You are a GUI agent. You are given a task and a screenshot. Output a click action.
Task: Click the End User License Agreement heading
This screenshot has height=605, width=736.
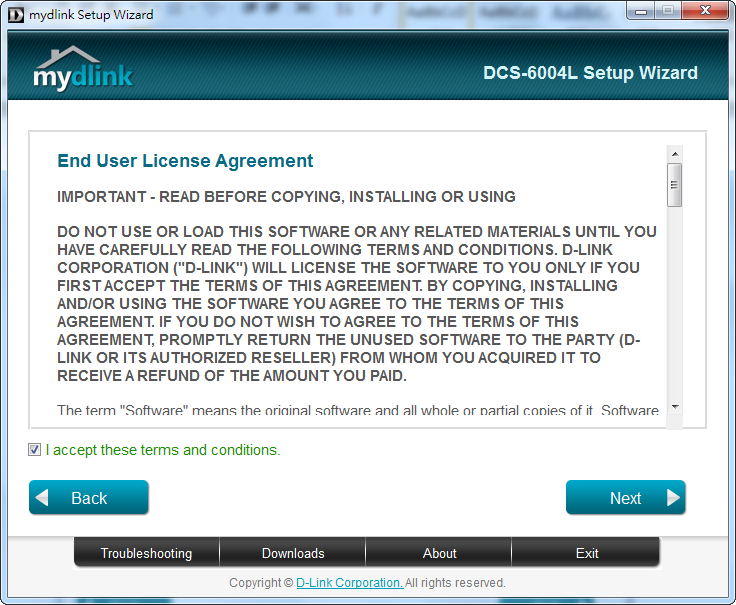coord(185,161)
